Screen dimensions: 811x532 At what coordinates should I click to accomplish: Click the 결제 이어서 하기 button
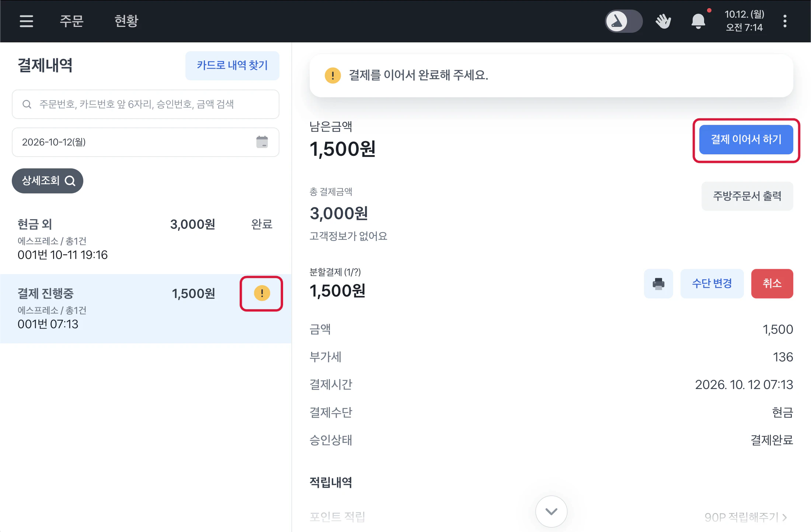[x=746, y=140]
